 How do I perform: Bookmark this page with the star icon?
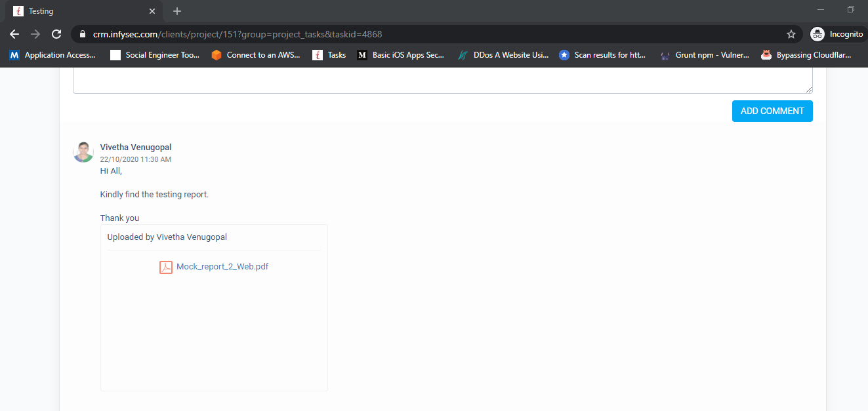tap(791, 34)
